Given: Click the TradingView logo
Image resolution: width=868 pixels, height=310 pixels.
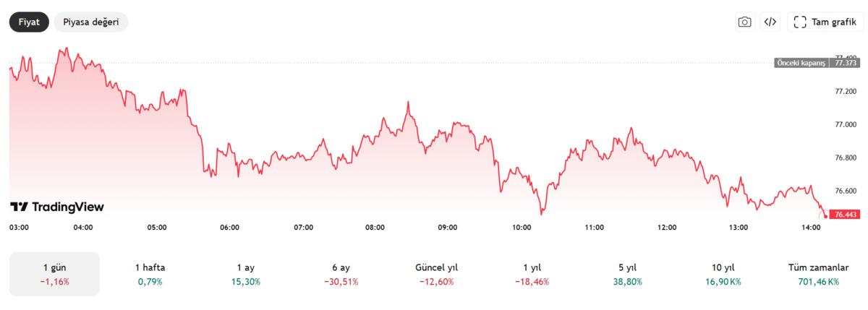Looking at the screenshot, I should [57, 207].
